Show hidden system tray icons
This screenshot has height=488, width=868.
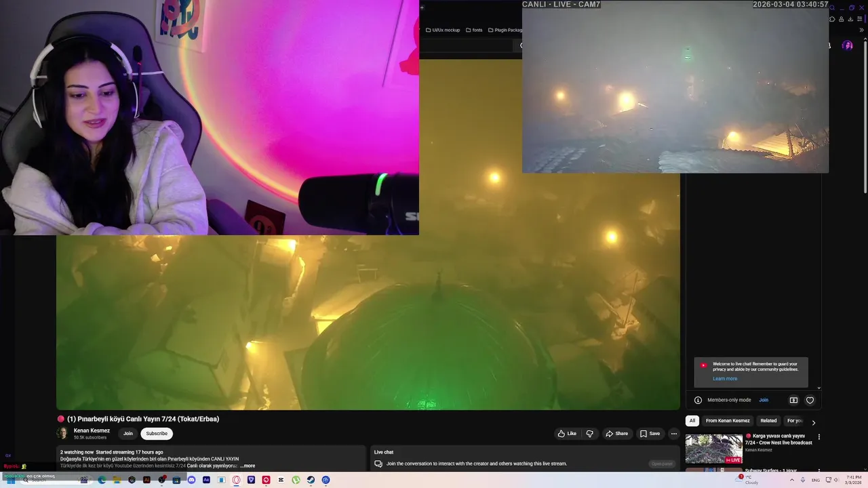[x=791, y=480]
